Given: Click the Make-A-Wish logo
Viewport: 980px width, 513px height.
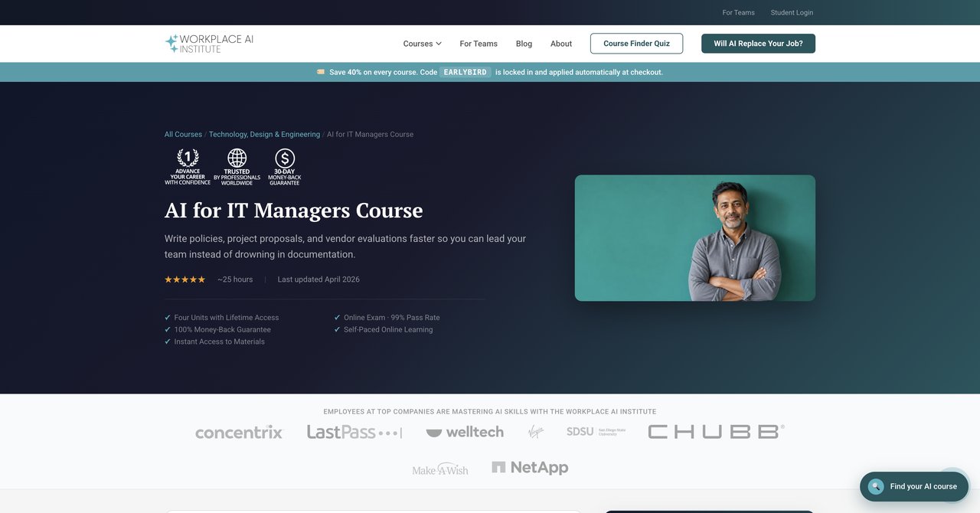Looking at the screenshot, I should 440,469.
